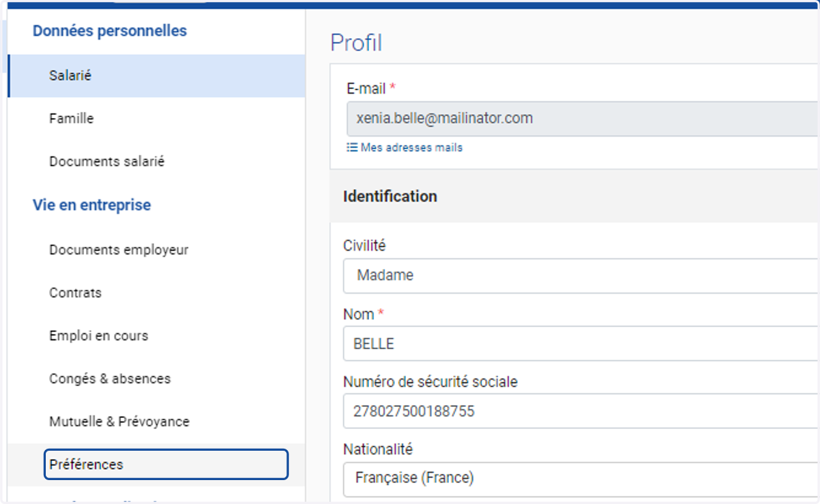Go to Congés & absences
The height and width of the screenshot is (504, 820).
156,379
